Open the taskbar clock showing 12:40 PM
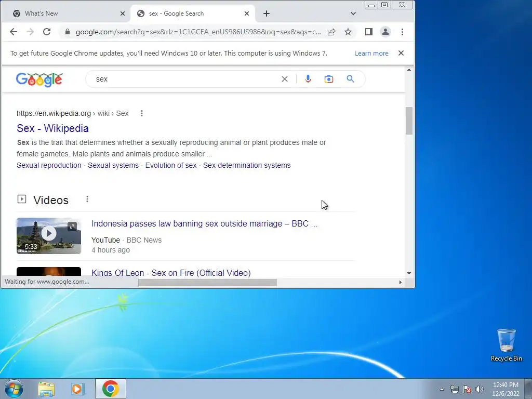Viewport: 532px width, 399px height. pyautogui.click(x=506, y=389)
